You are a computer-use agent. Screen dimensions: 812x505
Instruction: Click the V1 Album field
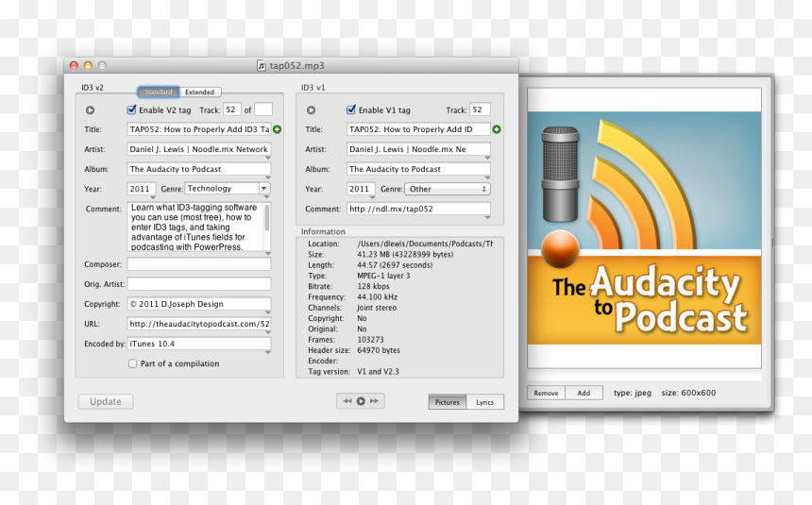pos(418,169)
